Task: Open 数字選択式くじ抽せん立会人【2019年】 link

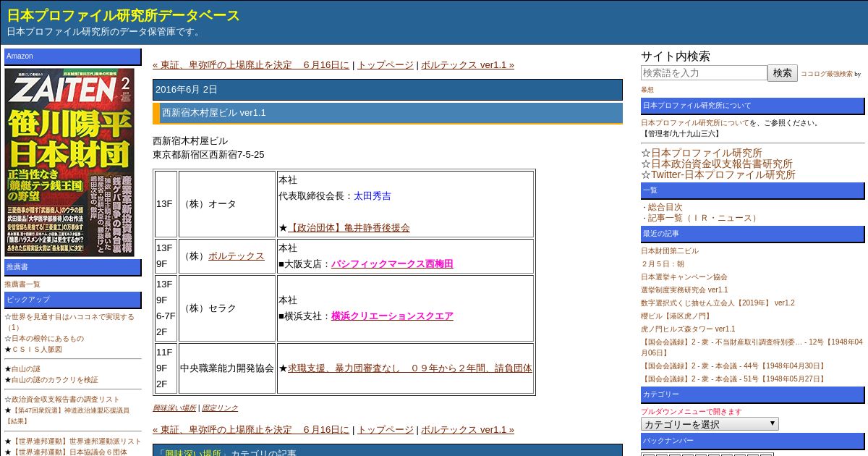Action: tap(718, 303)
